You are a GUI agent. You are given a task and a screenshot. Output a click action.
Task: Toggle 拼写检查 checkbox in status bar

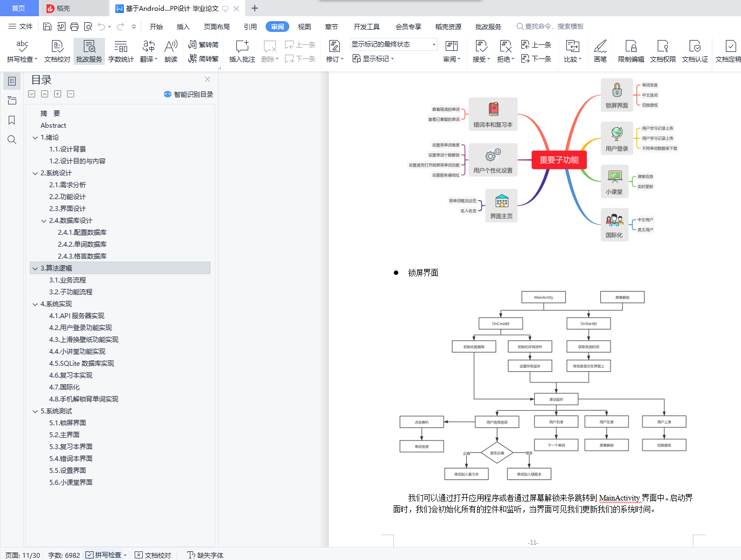(90, 555)
